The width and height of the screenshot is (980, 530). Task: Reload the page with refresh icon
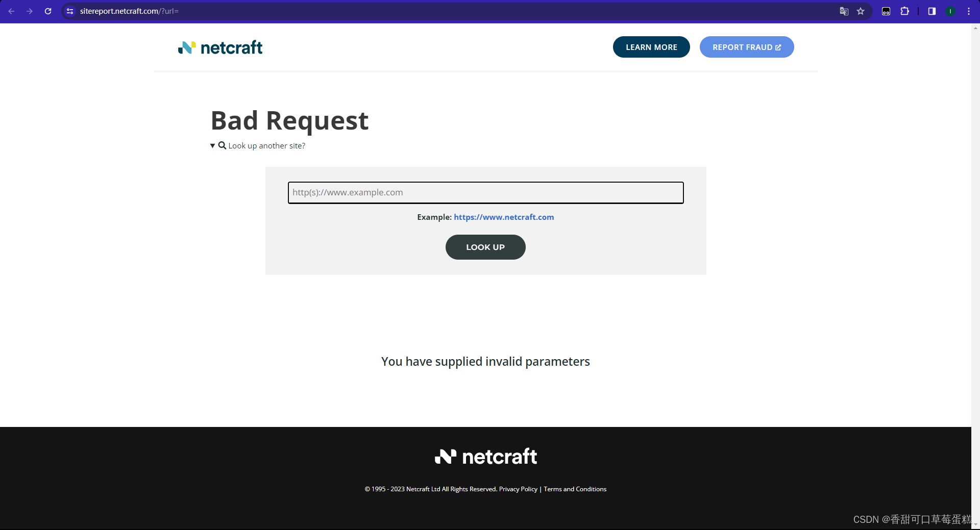(48, 11)
